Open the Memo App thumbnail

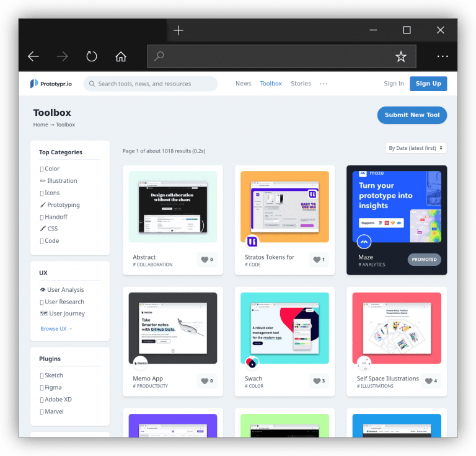pos(173,328)
